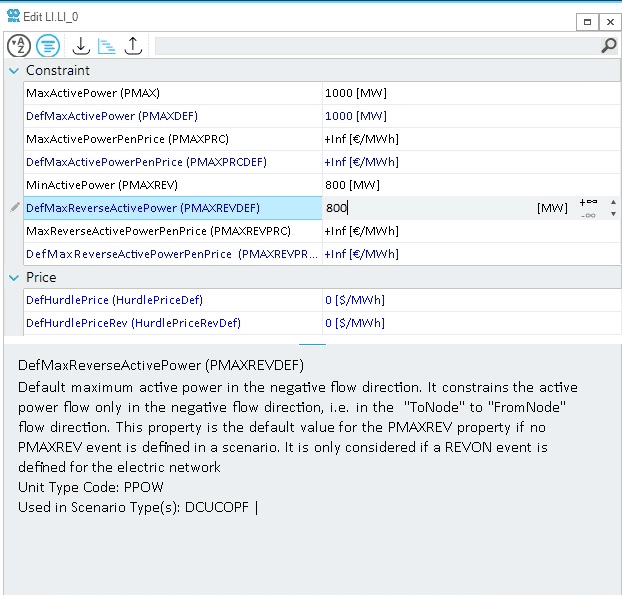Collapse the Constraint section
The image size is (622, 595).
pos(13,71)
